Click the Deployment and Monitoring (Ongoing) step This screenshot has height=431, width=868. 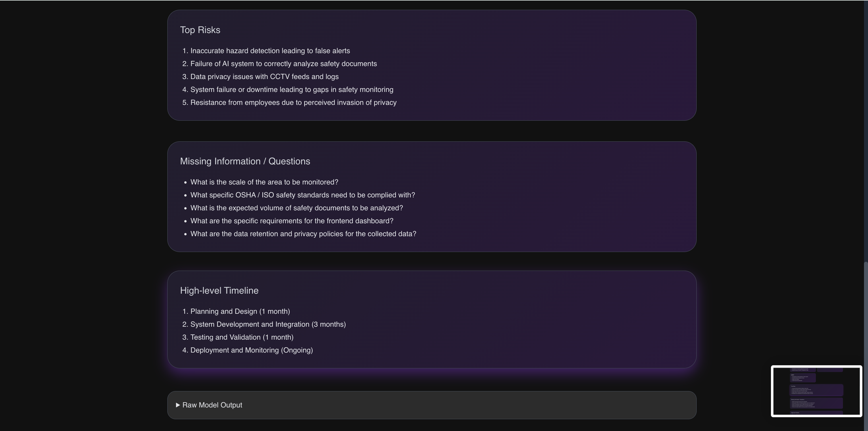(252, 350)
